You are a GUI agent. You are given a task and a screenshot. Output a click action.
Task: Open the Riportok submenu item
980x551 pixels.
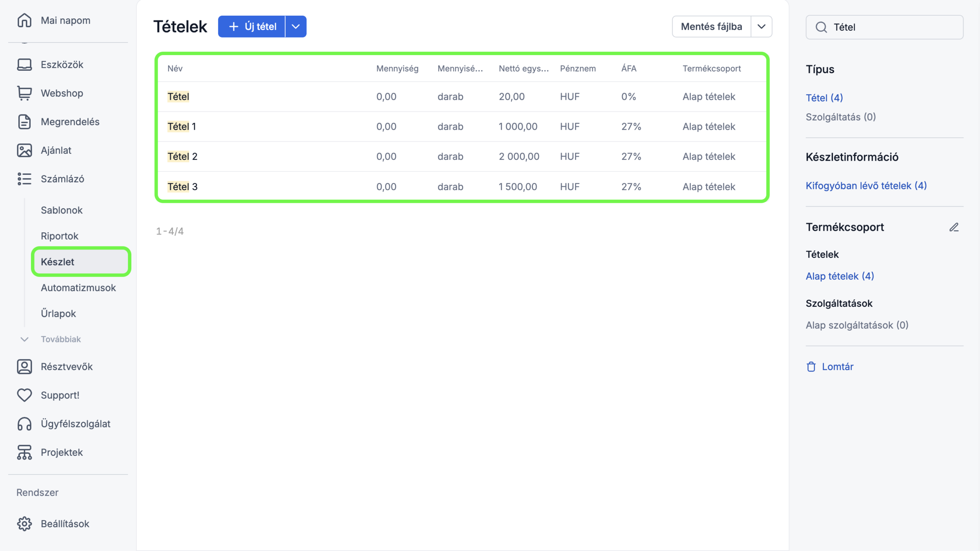coord(59,236)
